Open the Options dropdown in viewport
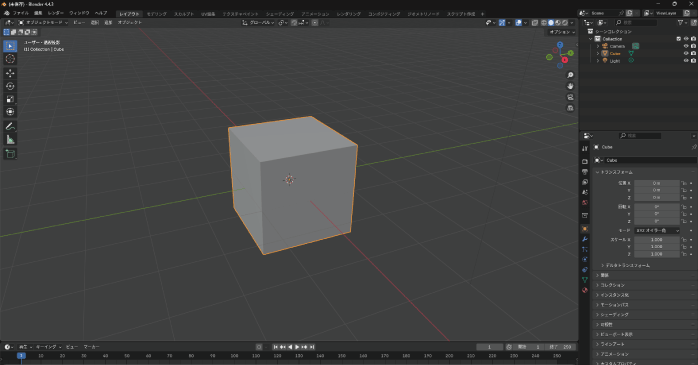This screenshot has width=698, height=365. click(562, 32)
